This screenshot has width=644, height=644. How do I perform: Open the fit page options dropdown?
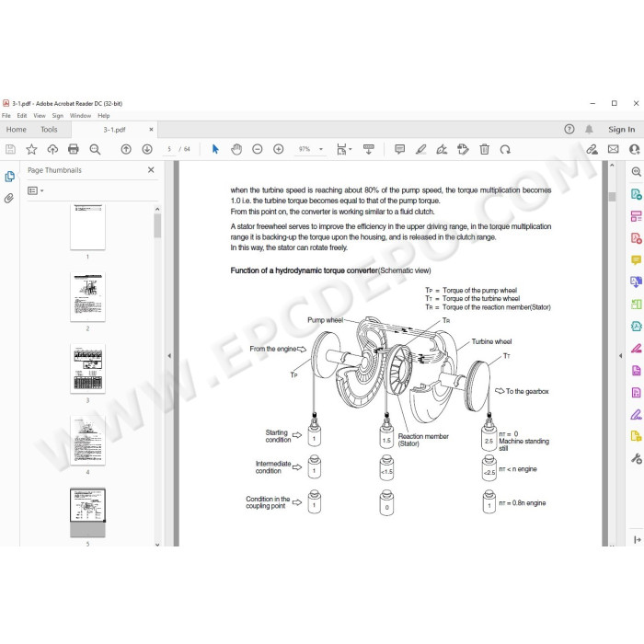click(344, 149)
